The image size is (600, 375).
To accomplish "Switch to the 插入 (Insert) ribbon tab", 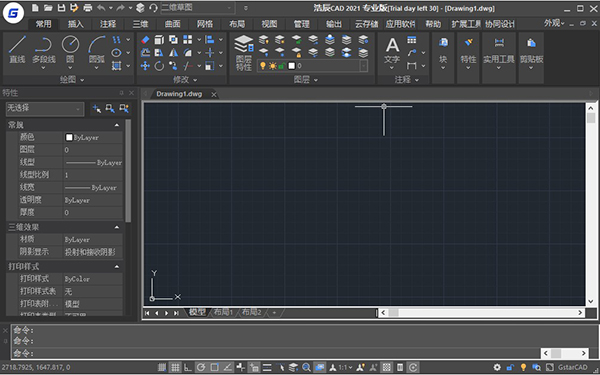I will pos(75,24).
